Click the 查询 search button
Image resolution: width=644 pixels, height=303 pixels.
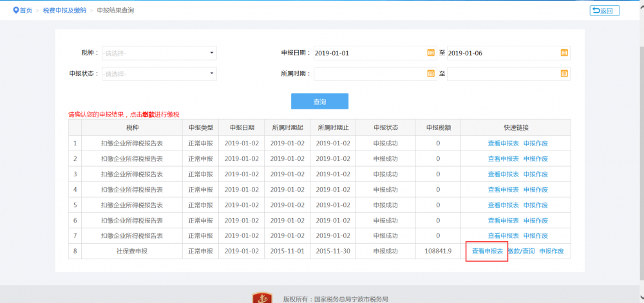click(x=319, y=102)
